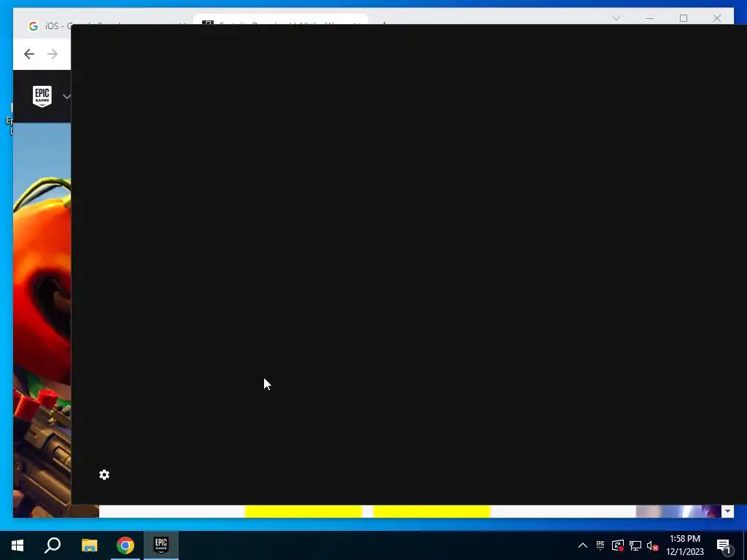
Task: Click Chrome's back navigation arrow
Action: 29,54
